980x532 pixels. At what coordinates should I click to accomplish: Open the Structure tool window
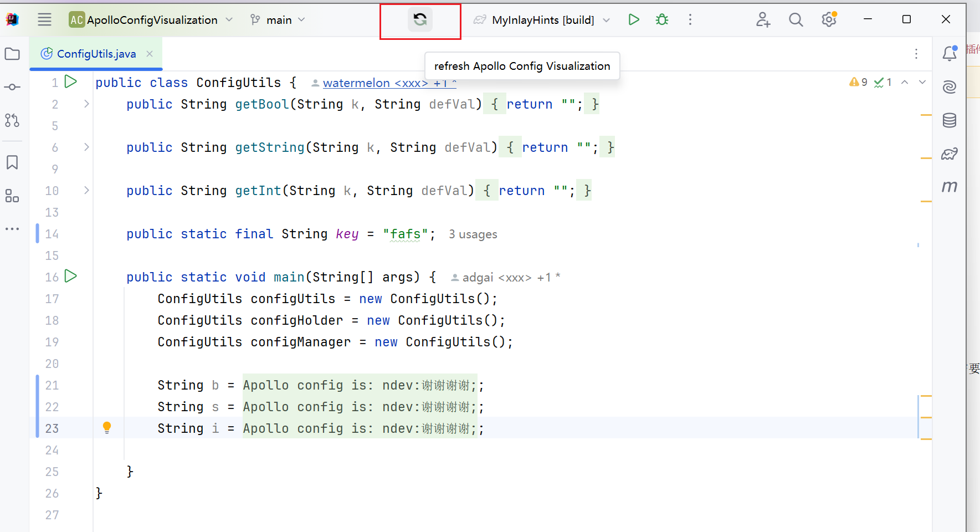(x=12, y=196)
